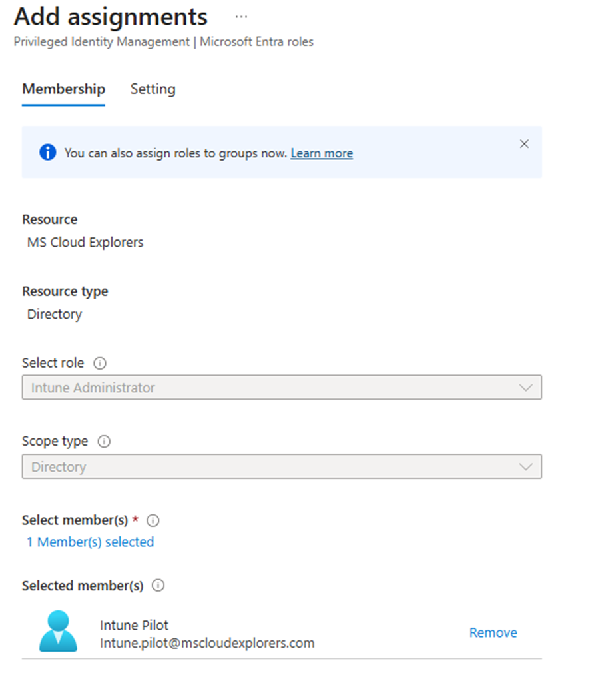Screen dimensions: 616x681
Task: Switch to the Membership tab
Action: coord(63,89)
